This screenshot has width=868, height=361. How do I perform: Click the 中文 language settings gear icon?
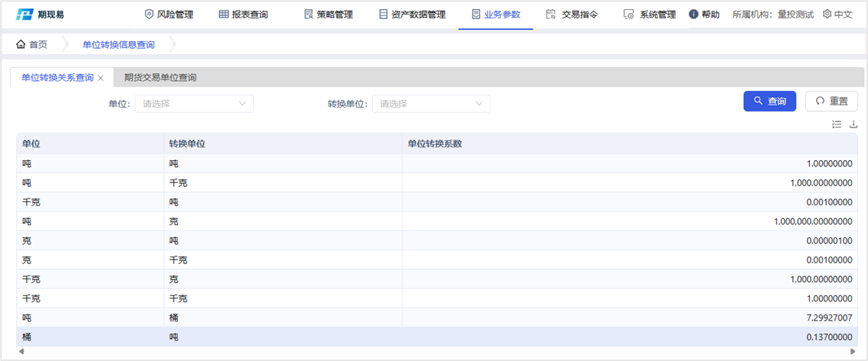827,15
